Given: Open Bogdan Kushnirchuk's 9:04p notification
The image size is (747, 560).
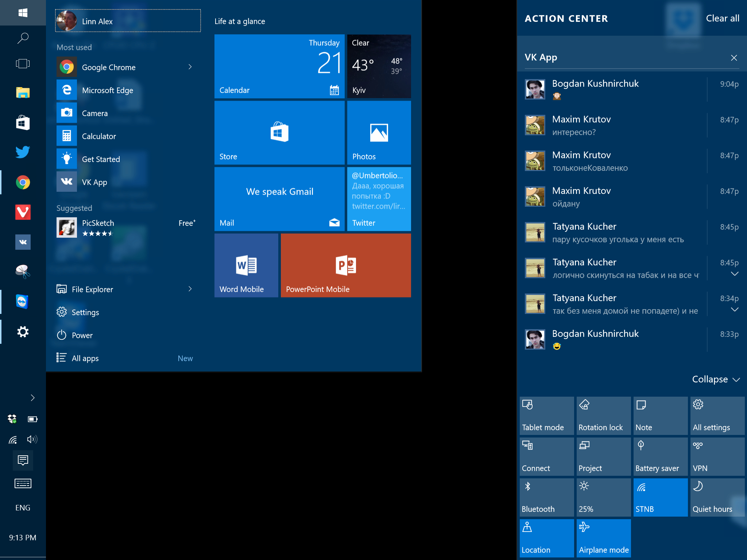Looking at the screenshot, I should point(632,89).
